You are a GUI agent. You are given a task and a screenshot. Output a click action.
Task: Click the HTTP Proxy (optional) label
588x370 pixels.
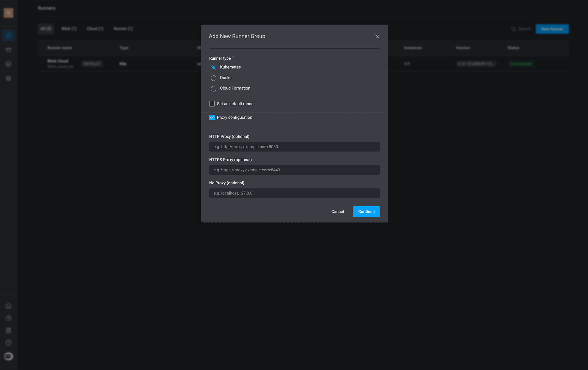click(x=229, y=137)
